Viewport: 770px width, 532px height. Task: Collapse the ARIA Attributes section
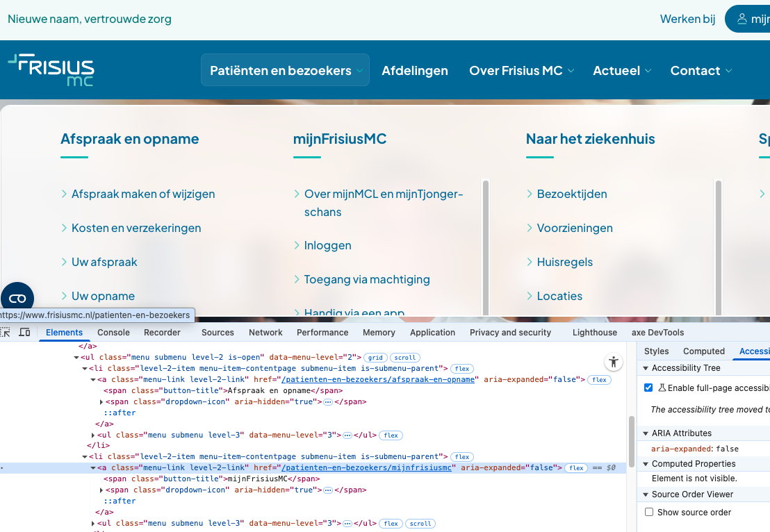[646, 433]
